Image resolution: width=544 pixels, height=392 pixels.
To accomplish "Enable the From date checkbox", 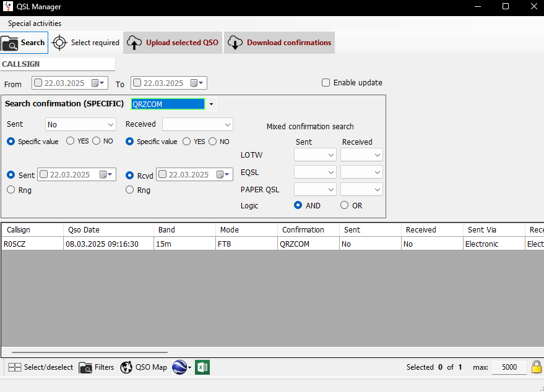I will pyautogui.click(x=38, y=83).
